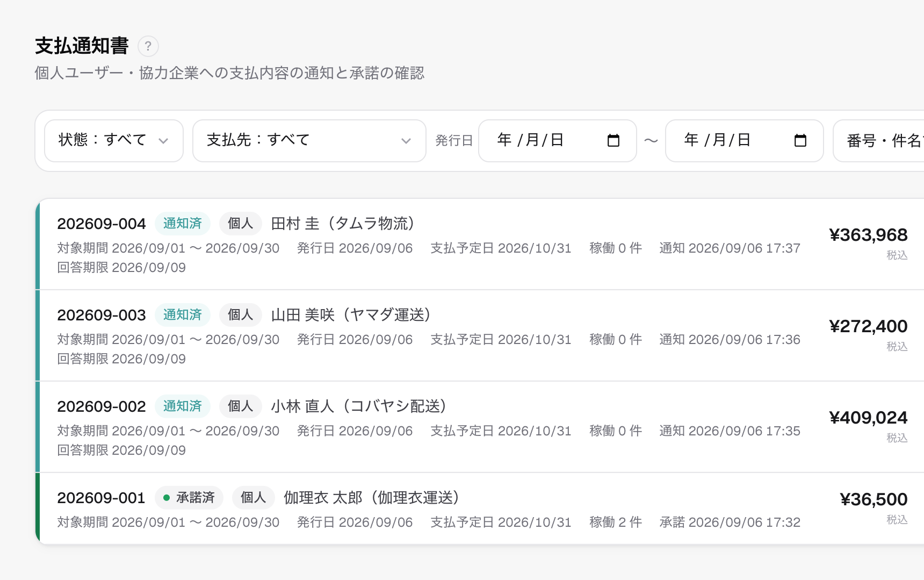Click 稼働 2 件 on 202609-001 row
The image size is (924, 580).
point(616,522)
